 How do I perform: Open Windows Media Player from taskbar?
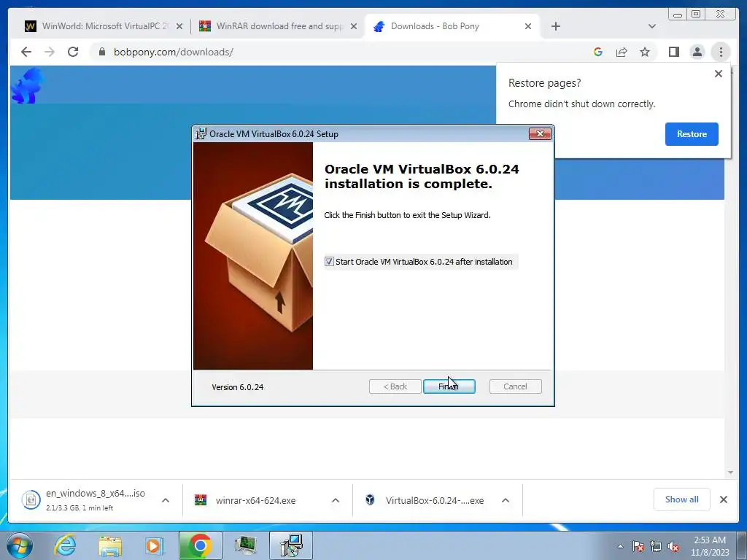(x=155, y=545)
